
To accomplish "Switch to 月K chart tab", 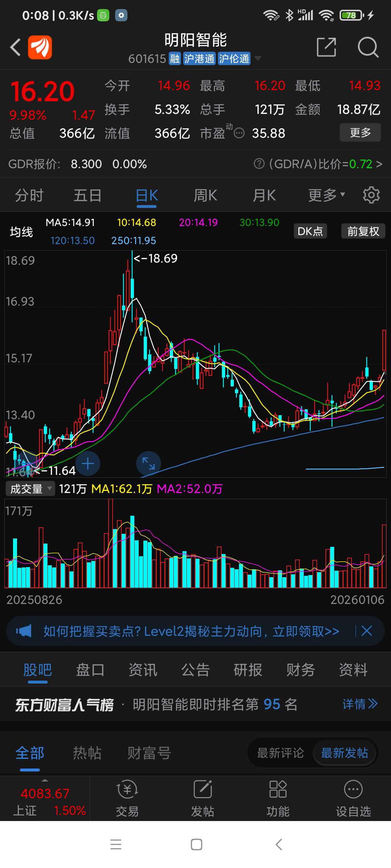I will (264, 195).
